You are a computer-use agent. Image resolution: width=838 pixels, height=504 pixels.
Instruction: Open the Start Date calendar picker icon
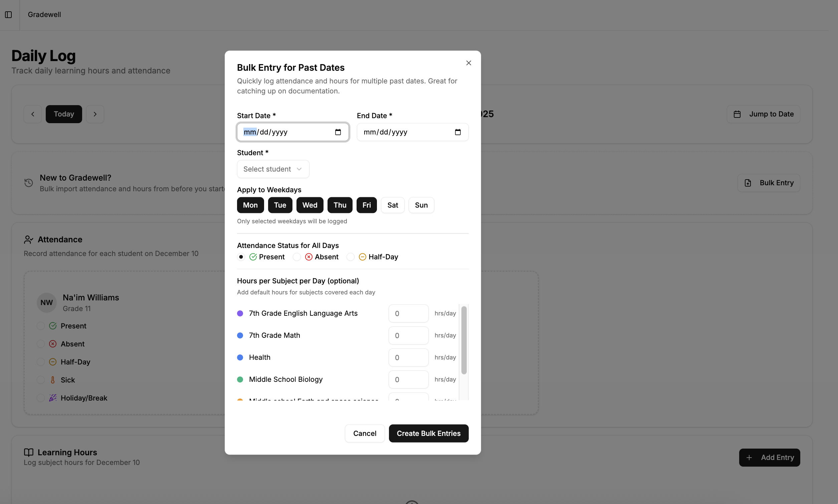[x=338, y=132]
